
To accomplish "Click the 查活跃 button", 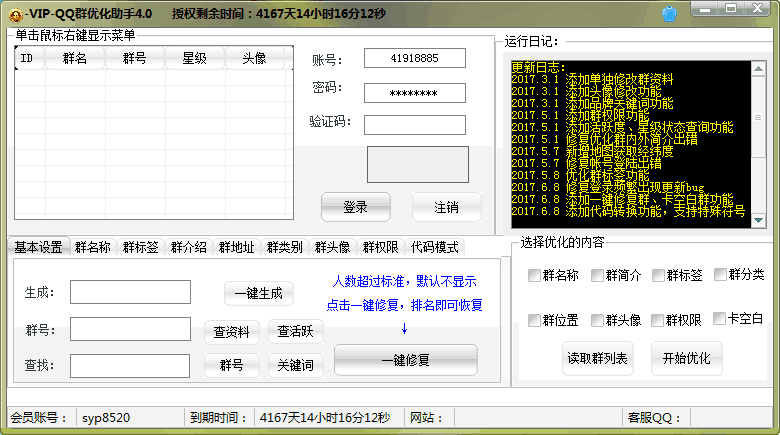I will [x=295, y=331].
